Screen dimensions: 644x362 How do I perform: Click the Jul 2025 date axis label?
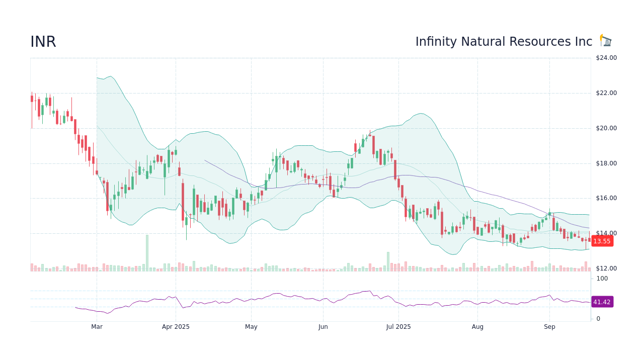[x=398, y=327]
